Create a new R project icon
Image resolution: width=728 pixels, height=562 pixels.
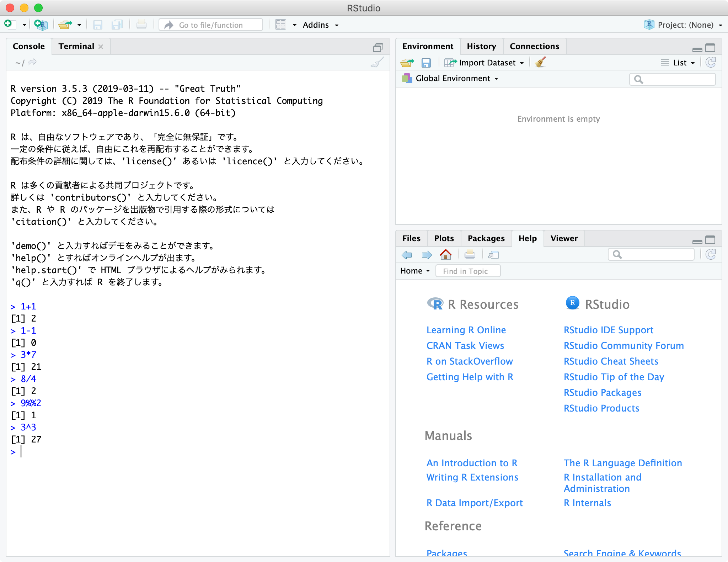(x=41, y=25)
